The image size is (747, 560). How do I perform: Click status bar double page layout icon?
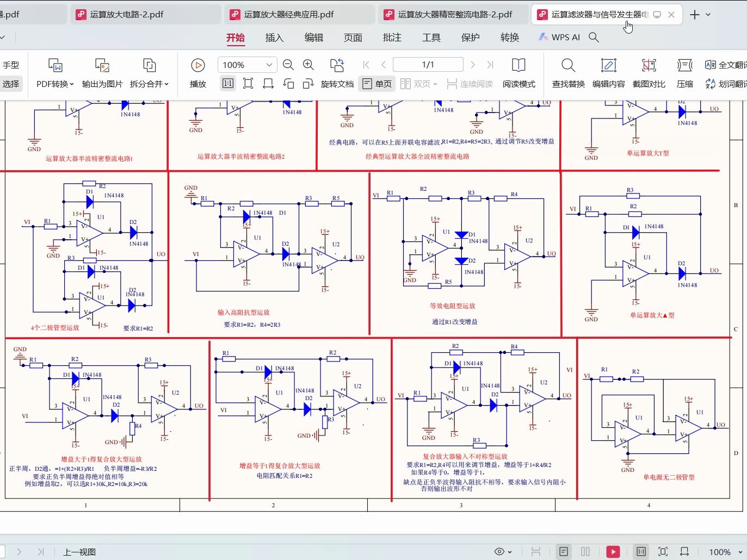(585, 552)
